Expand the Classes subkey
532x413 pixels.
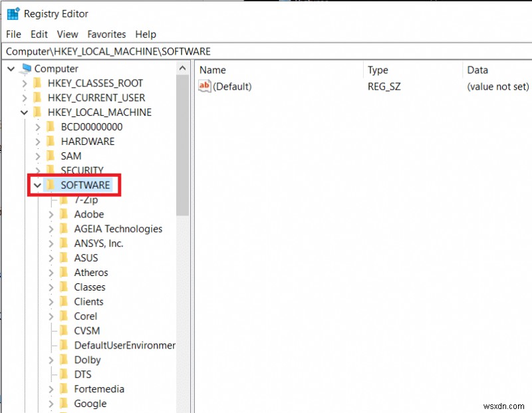51,287
